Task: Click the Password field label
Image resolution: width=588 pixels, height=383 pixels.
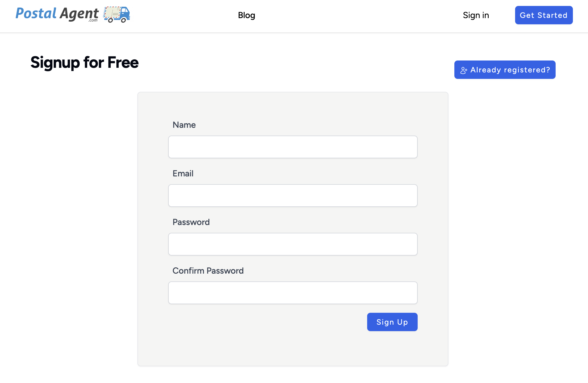Action: point(191,222)
